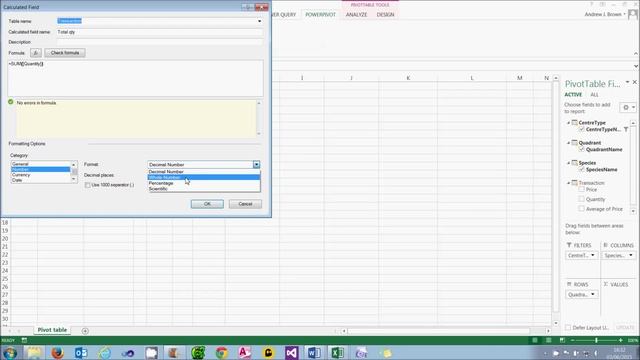This screenshot has height=360, width=640.
Task: Click the zoom in plus button
Action: click(621, 340)
